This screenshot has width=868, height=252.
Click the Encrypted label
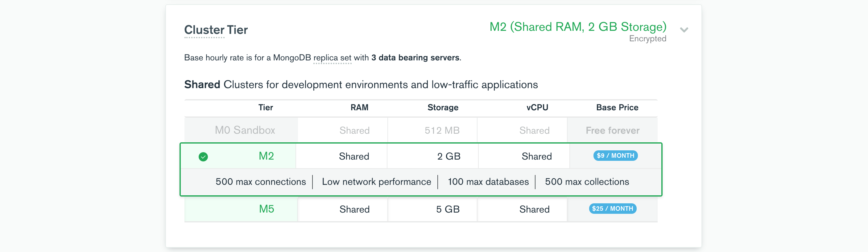pyautogui.click(x=648, y=39)
